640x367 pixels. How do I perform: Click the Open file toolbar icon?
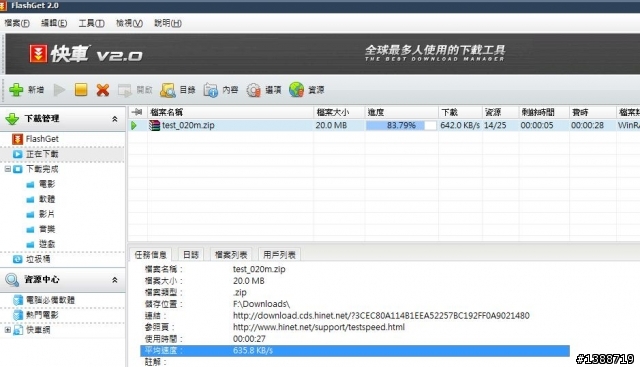click(124, 90)
